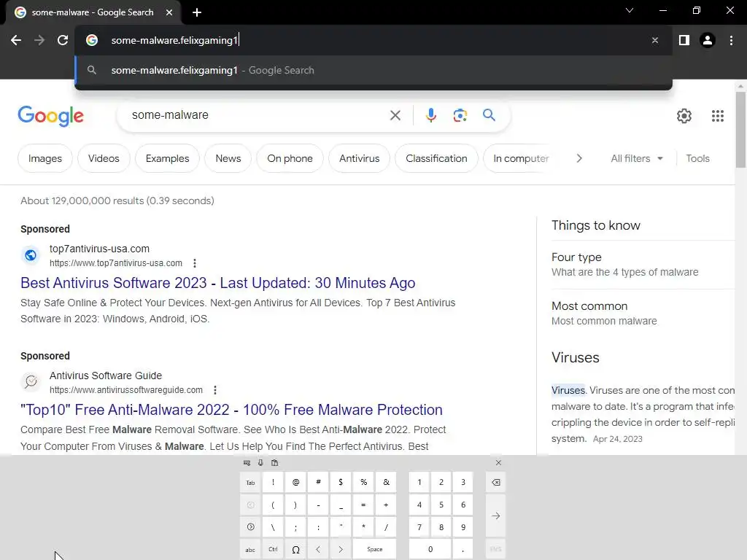Open options for top7antivirus-usa.com ad

click(x=194, y=262)
